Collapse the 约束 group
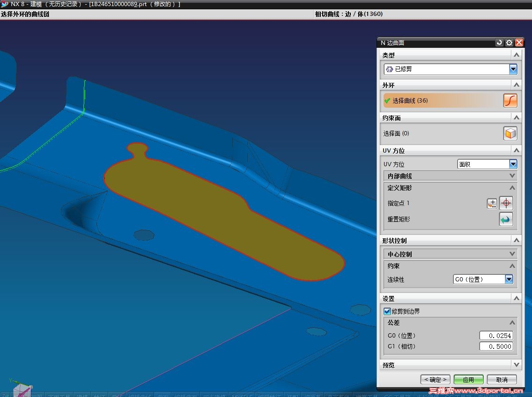The height and width of the screenshot is (397, 532). point(512,266)
